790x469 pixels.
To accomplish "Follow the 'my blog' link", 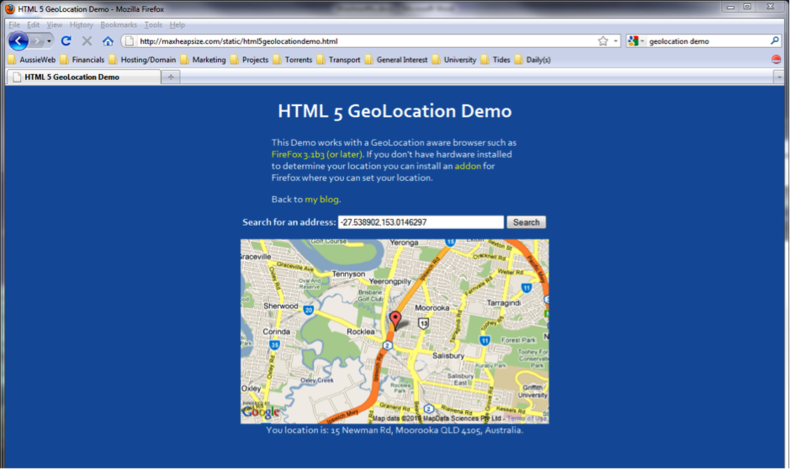I will click(x=321, y=199).
